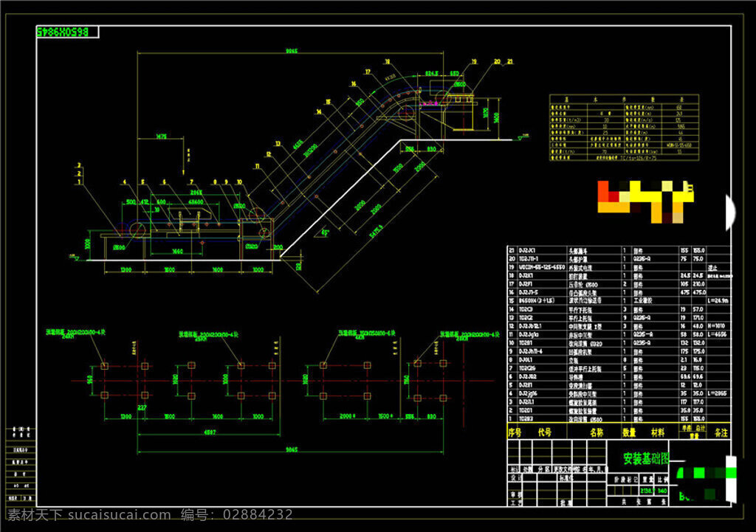The width and height of the screenshot is (756, 532).
Task: Select total weight 210.0 in row 17
Action: tap(699, 284)
